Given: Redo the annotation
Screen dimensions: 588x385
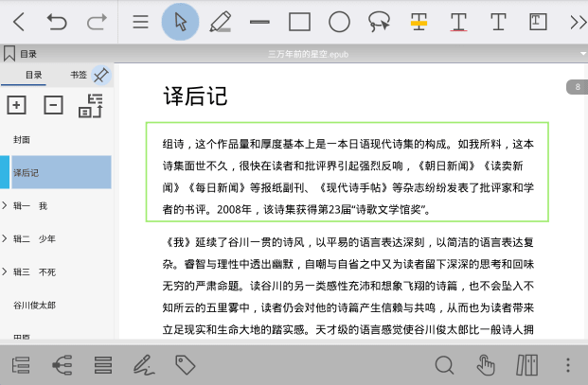Looking at the screenshot, I should 97,22.
